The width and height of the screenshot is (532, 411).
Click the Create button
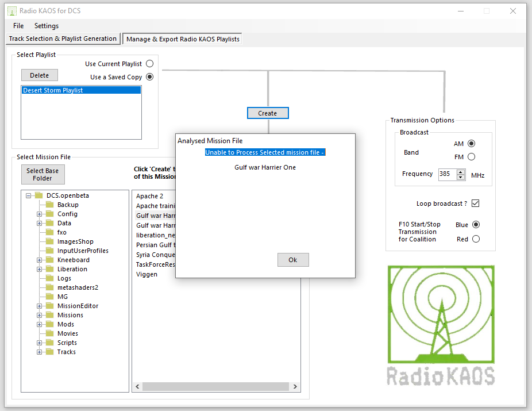coord(268,113)
